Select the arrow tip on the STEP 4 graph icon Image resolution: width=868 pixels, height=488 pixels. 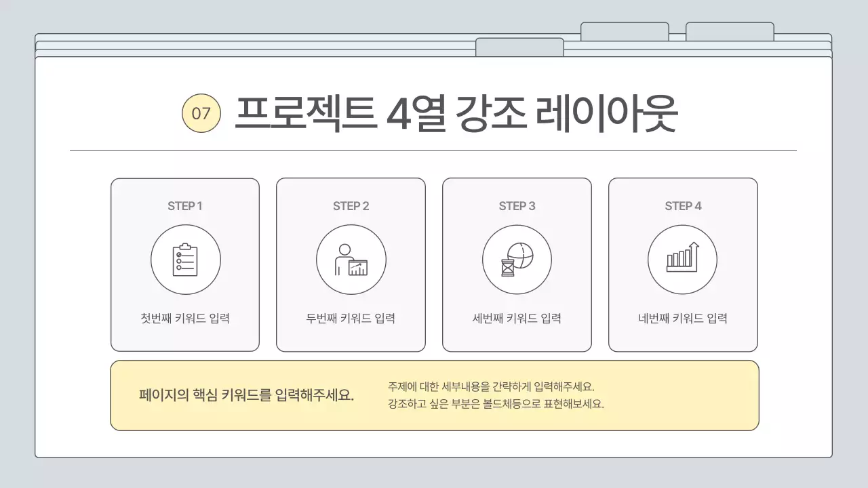tap(694, 244)
